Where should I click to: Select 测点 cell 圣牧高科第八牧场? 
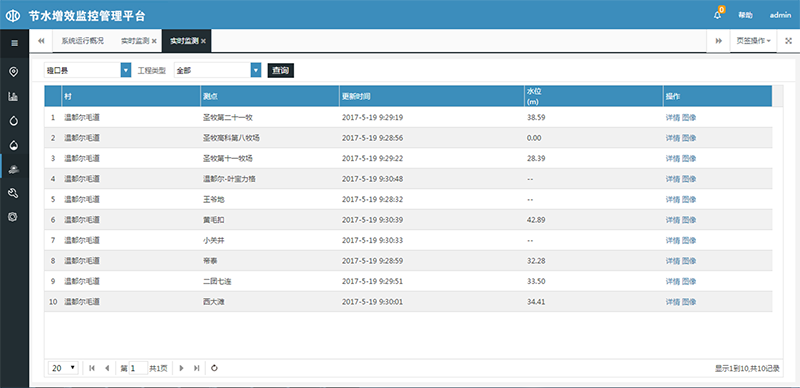pos(232,138)
